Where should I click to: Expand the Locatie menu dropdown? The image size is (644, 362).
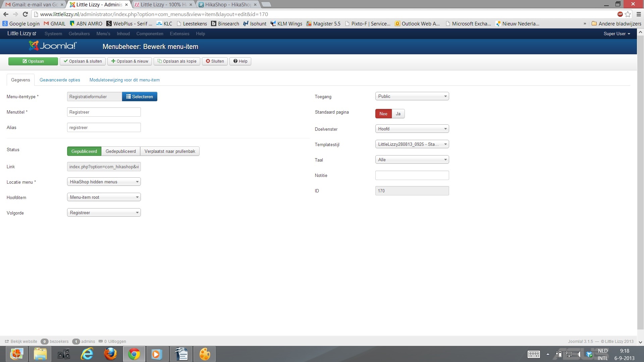click(x=104, y=182)
